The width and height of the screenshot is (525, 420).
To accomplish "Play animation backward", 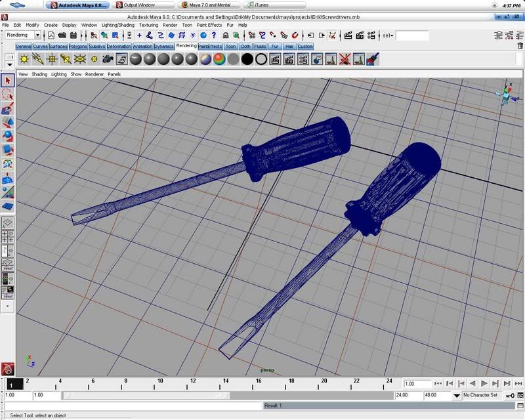I will click(472, 383).
